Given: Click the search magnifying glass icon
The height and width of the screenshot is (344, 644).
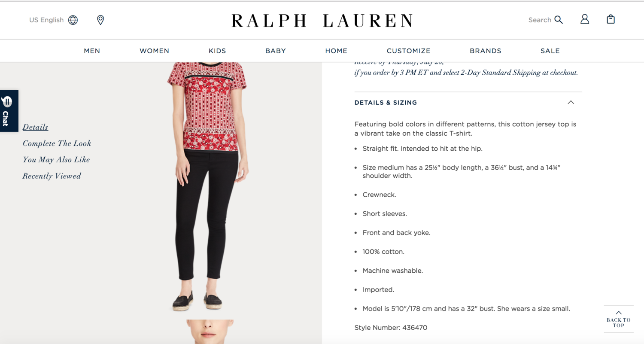Looking at the screenshot, I should (559, 20).
